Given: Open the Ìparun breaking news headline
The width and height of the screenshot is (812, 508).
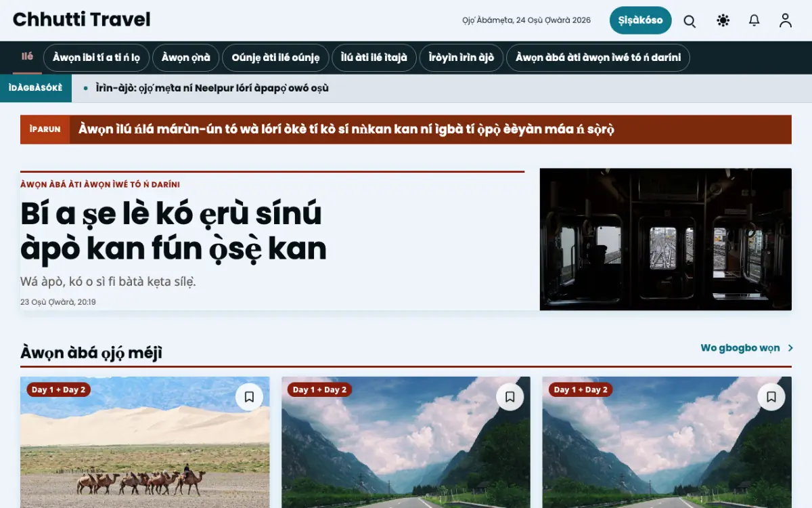Looking at the screenshot, I should pyautogui.click(x=346, y=129).
